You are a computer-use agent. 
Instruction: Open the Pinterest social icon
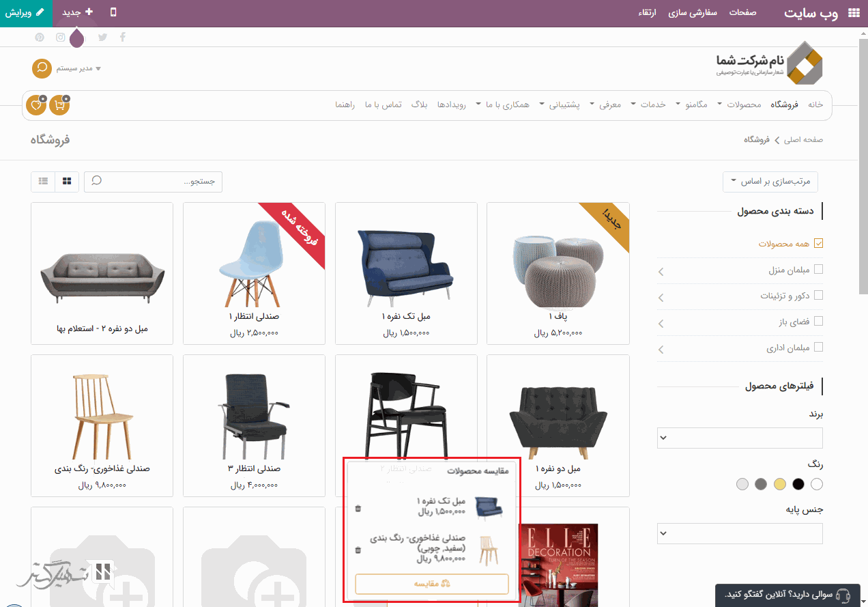(40, 37)
